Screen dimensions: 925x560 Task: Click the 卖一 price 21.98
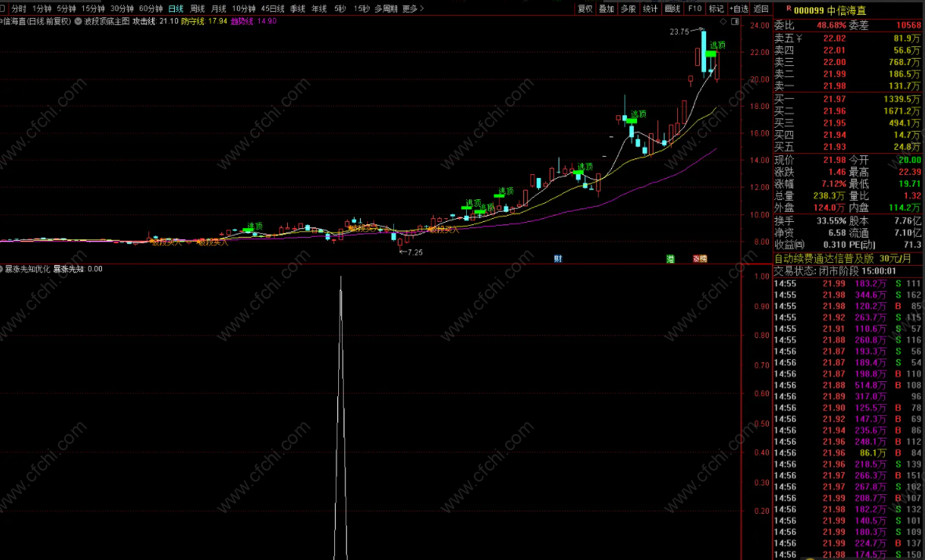pyautogui.click(x=834, y=86)
